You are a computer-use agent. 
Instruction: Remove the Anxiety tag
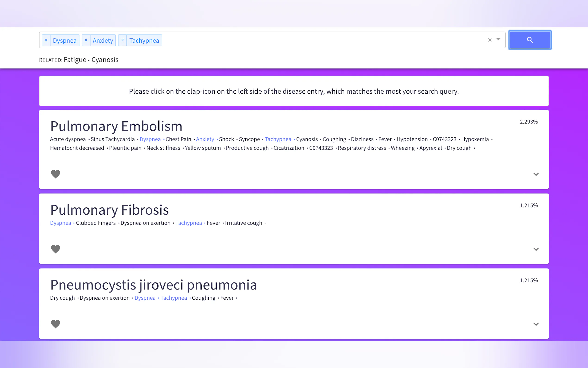pyautogui.click(x=86, y=40)
